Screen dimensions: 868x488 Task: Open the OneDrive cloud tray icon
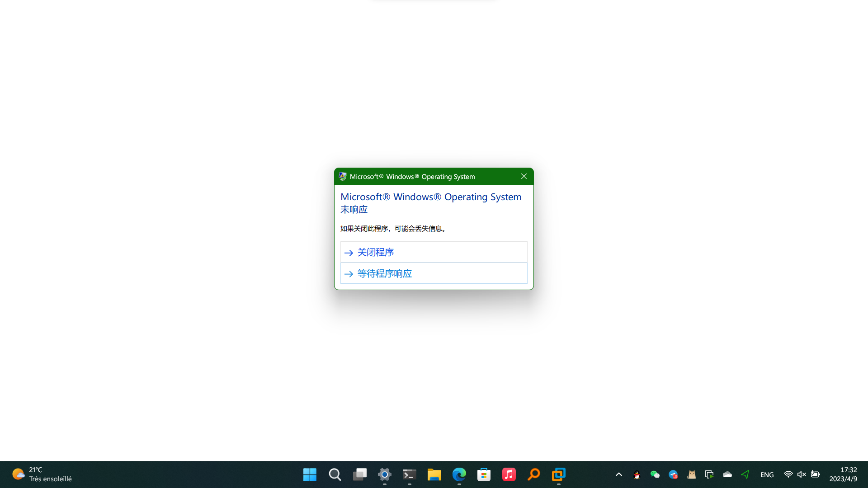pos(727,474)
